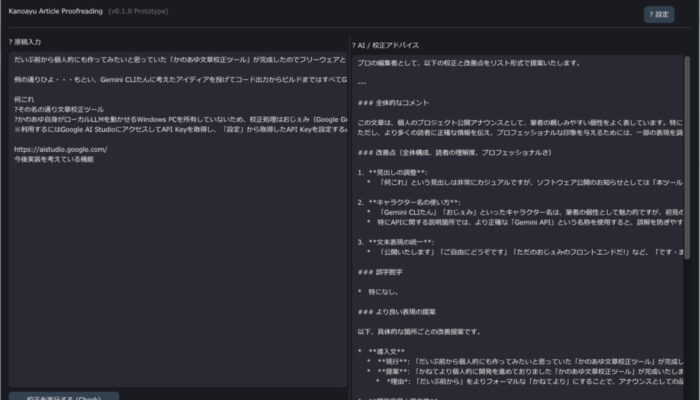The width and height of the screenshot is (700, 400).
Task: Click the 特になし。 bullet
Action: [x=378, y=292]
